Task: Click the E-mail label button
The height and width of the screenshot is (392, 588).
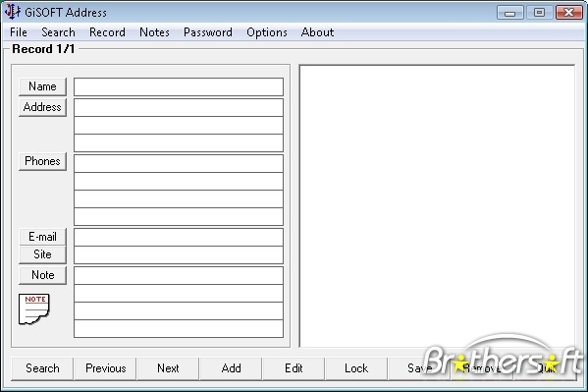Action: point(43,237)
